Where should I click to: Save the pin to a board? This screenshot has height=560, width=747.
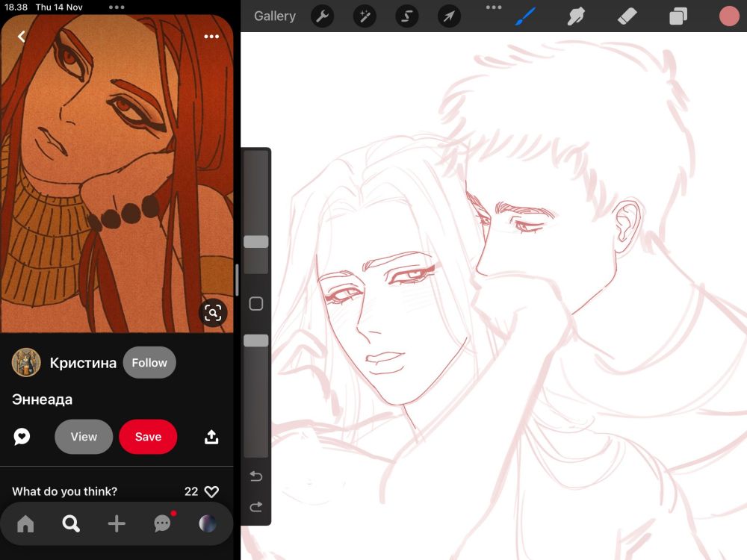pyautogui.click(x=148, y=437)
